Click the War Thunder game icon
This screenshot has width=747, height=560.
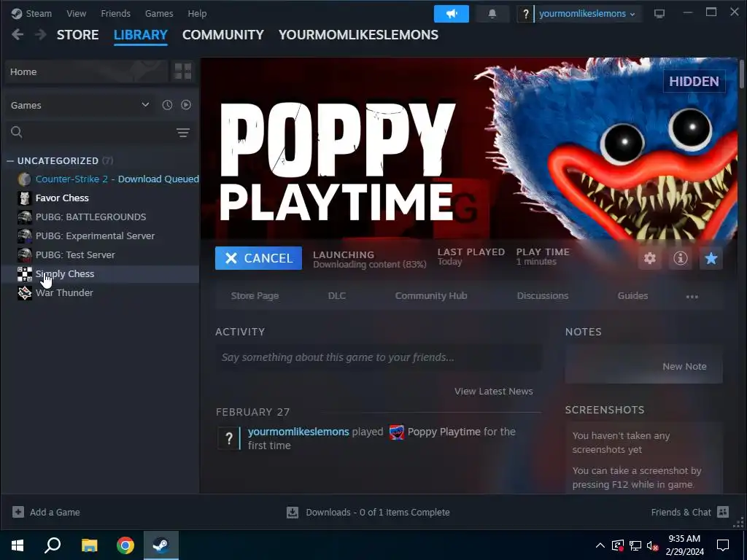coord(24,293)
